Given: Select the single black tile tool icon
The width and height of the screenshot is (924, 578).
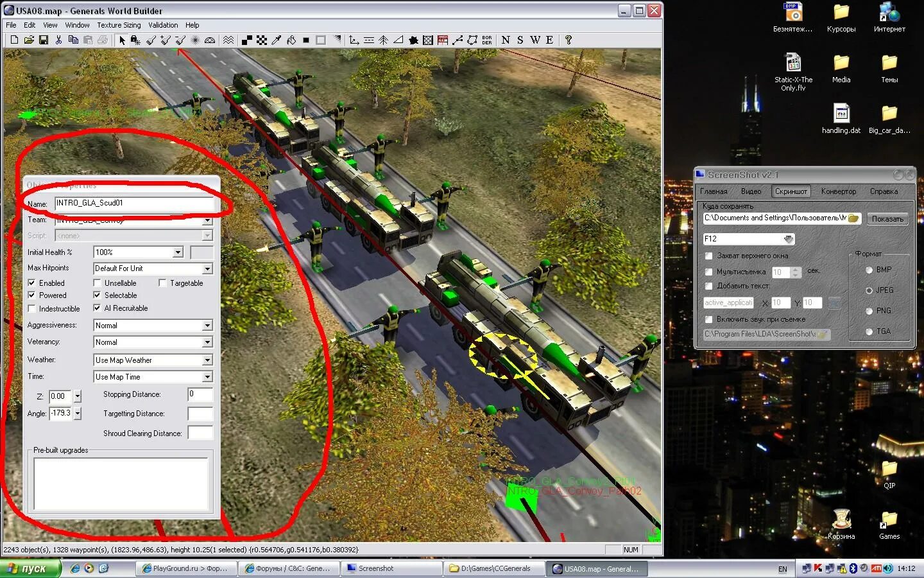Looking at the screenshot, I should coord(306,40).
